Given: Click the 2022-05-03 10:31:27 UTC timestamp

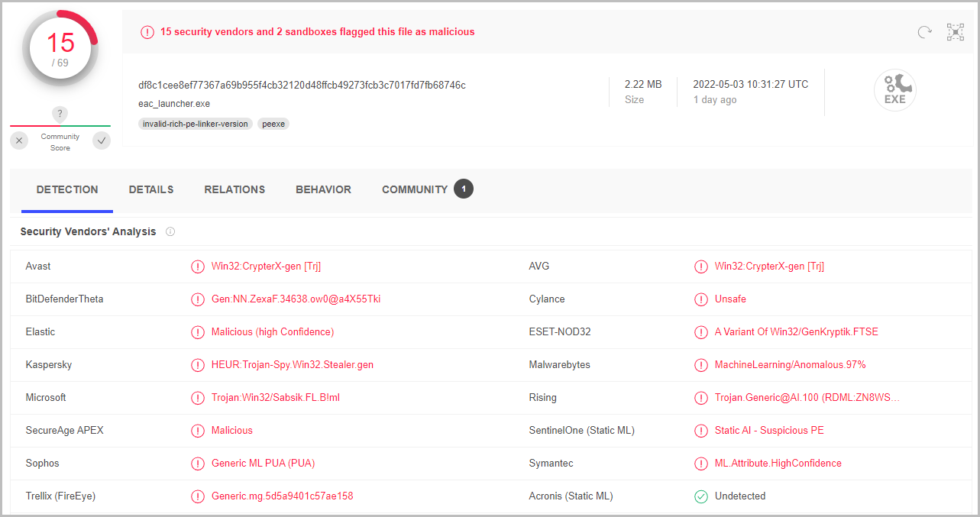Looking at the screenshot, I should [x=751, y=84].
